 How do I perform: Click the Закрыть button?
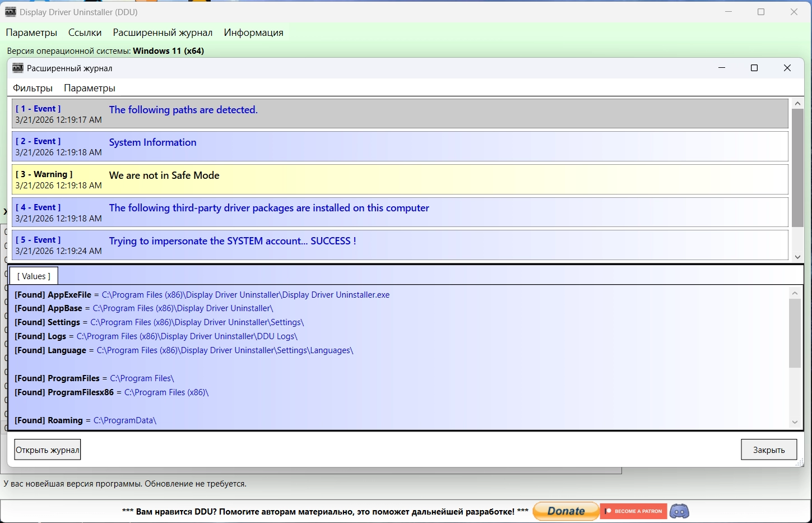click(x=769, y=450)
